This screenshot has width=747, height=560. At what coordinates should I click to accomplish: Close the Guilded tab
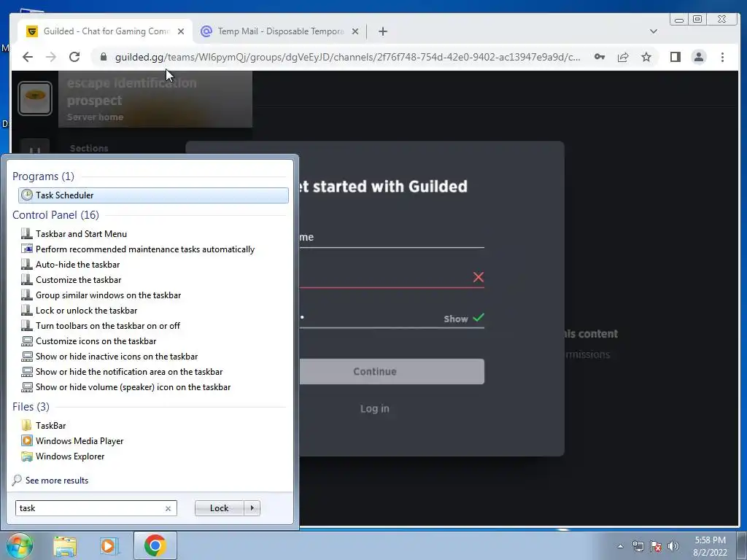coord(181,31)
